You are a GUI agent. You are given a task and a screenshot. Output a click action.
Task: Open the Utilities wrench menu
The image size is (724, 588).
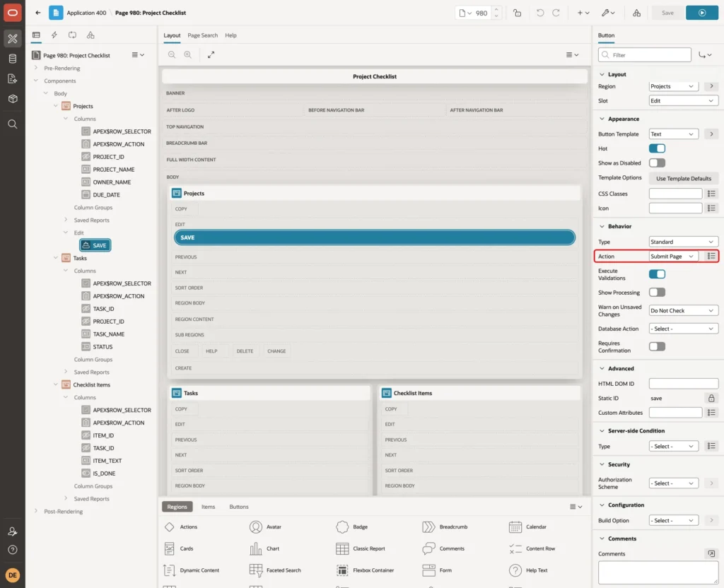(x=607, y=13)
